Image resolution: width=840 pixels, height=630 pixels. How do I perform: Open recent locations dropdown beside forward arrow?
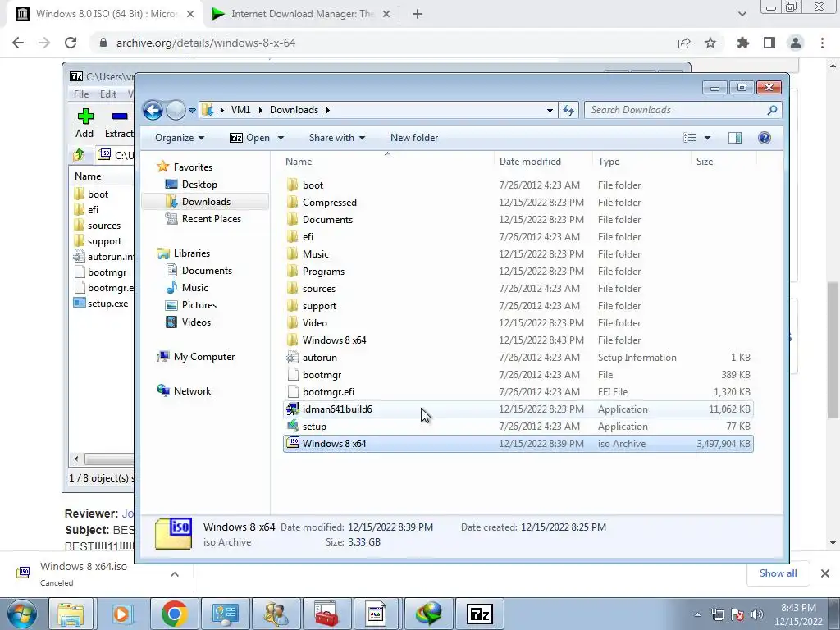[192, 111]
